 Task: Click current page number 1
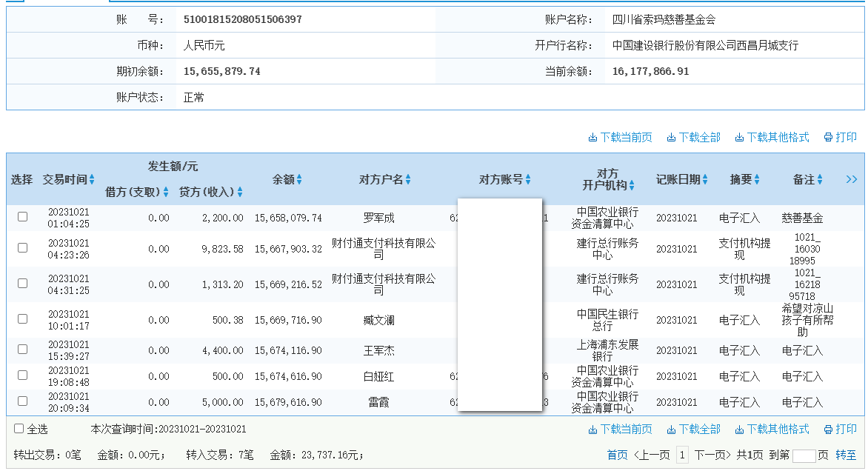(682, 455)
